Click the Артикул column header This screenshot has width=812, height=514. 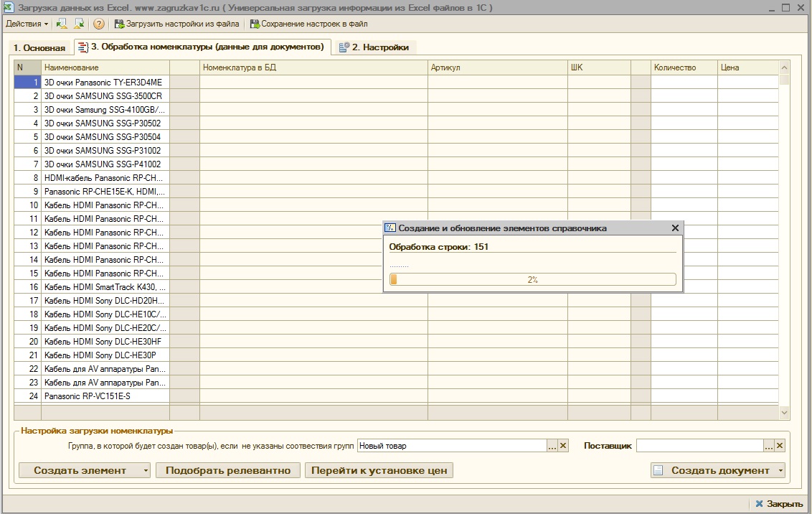tap(498, 67)
